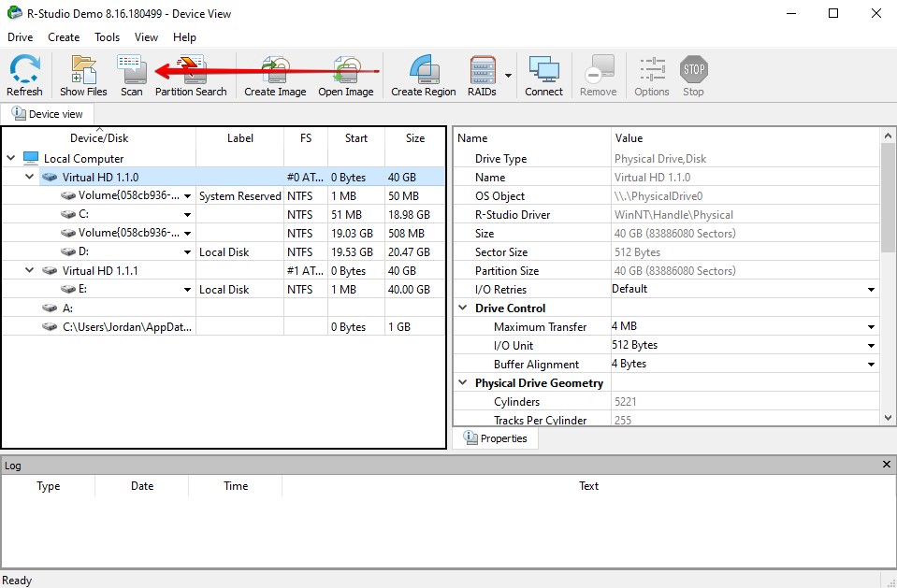Image resolution: width=897 pixels, height=588 pixels.
Task: Open the Buffer Alignment dropdown
Action: (x=871, y=365)
